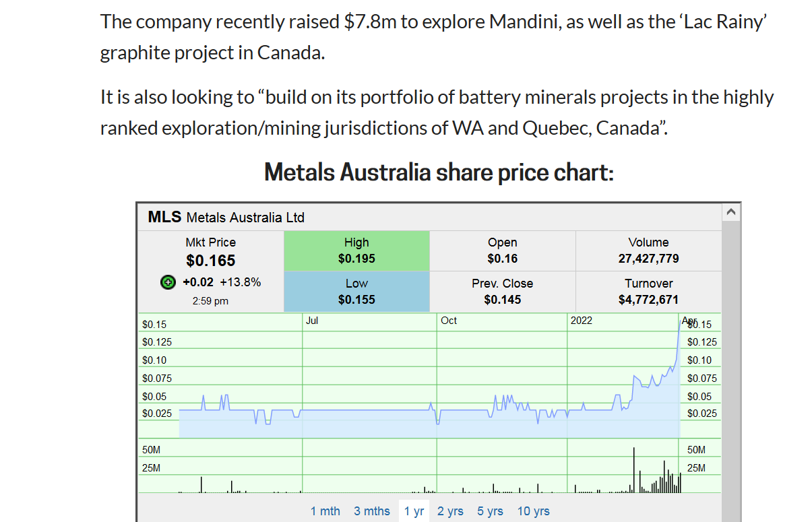Viewport: 812px width, 522px height.
Task: Open the 5 yrs chart range
Action: 491,511
